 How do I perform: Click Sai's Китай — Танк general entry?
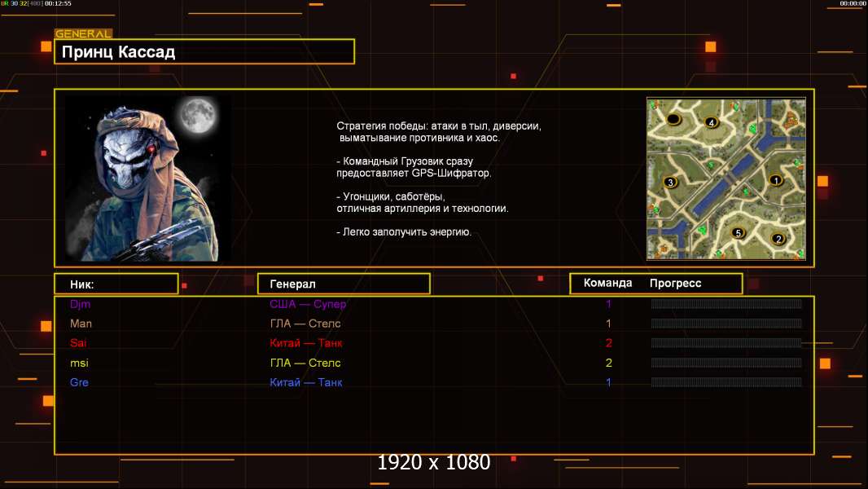tap(305, 343)
